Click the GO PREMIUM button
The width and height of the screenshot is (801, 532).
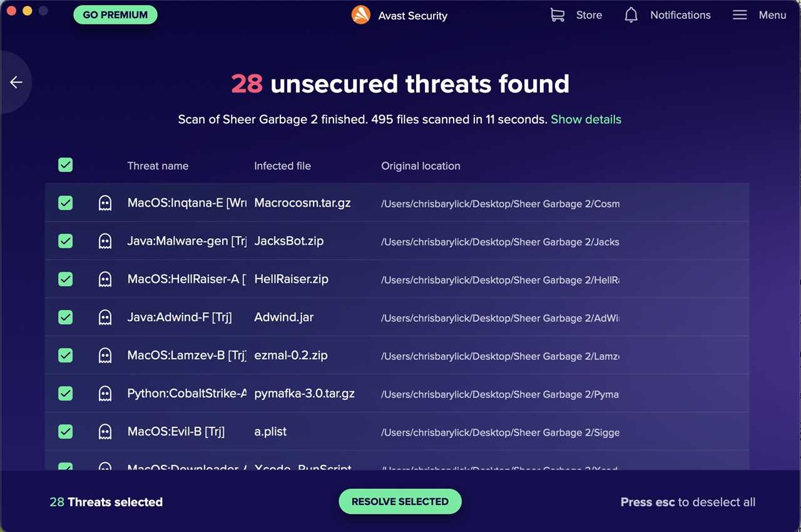[x=115, y=14]
